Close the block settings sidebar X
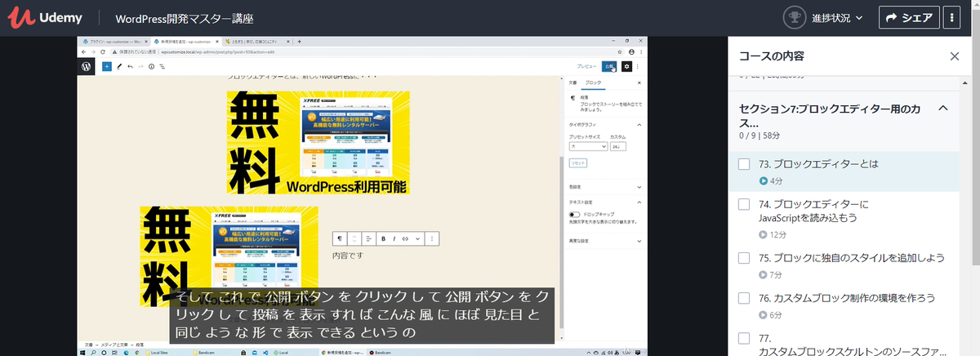The width and height of the screenshot is (980, 356). click(639, 83)
